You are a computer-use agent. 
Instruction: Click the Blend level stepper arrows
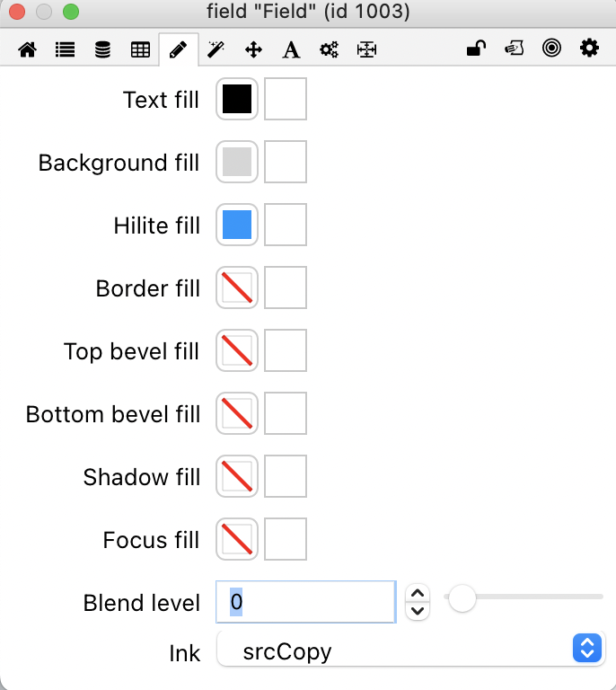(418, 602)
